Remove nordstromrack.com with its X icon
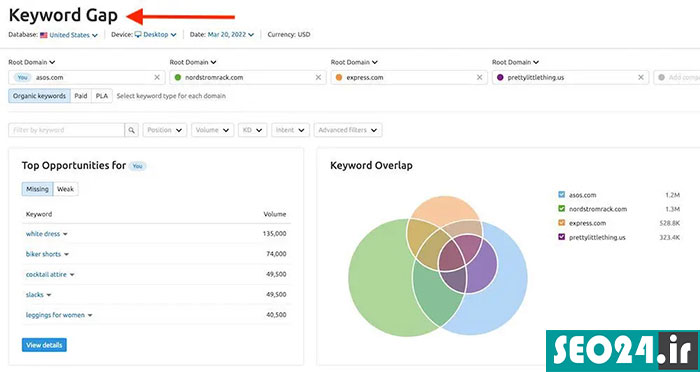The height and width of the screenshot is (372, 700). (x=318, y=77)
